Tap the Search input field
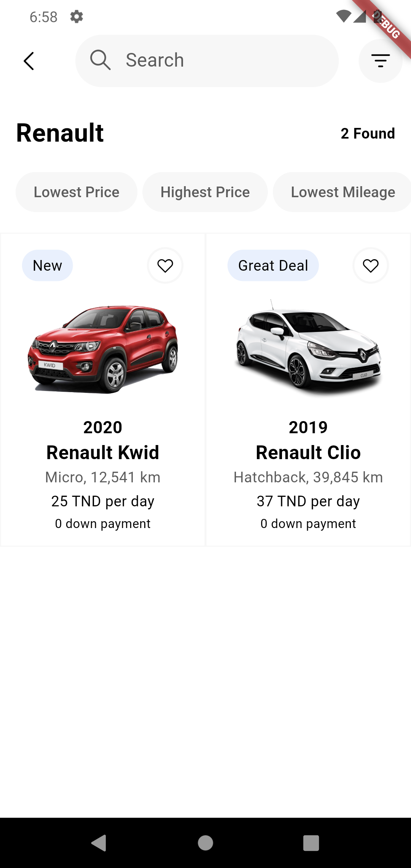The width and height of the screenshot is (411, 868). (221, 61)
